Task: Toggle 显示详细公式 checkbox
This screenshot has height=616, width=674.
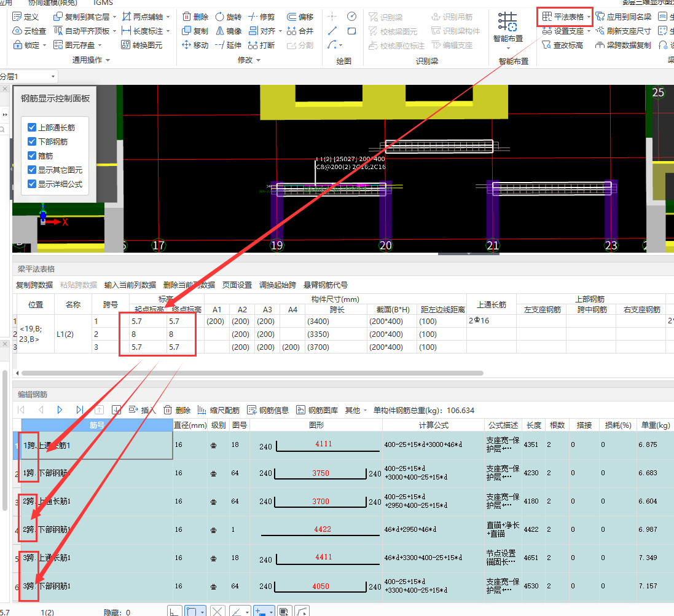Action: tap(32, 184)
